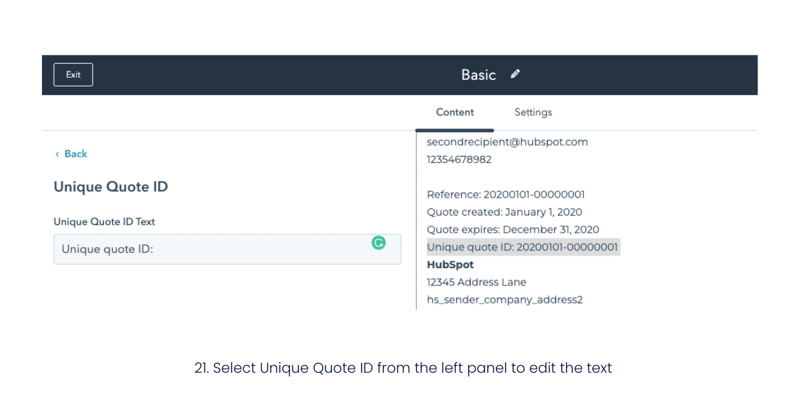Click the Unique Quote ID Text input field
Screen dimensions: 800x418
point(227,249)
